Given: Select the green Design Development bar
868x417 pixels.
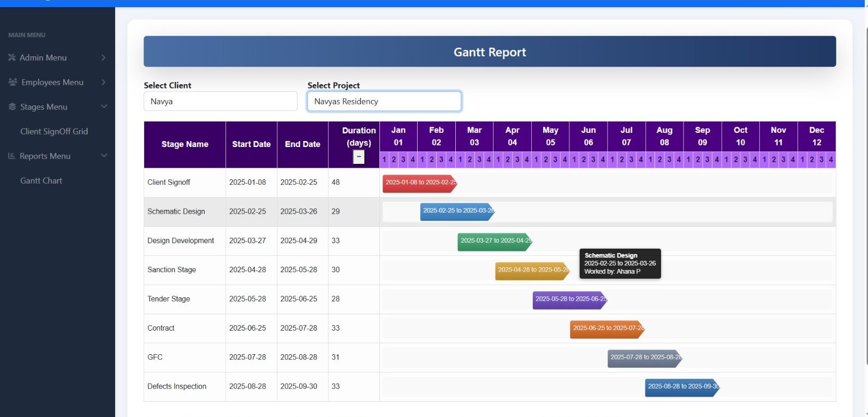Looking at the screenshot, I should click(x=494, y=241).
